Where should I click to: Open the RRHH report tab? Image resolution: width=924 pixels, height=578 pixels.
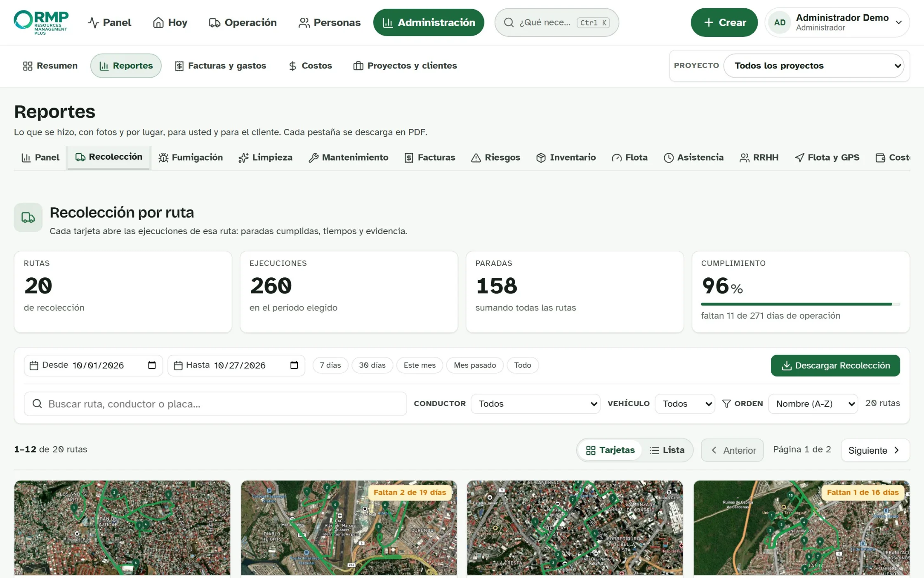click(x=759, y=157)
